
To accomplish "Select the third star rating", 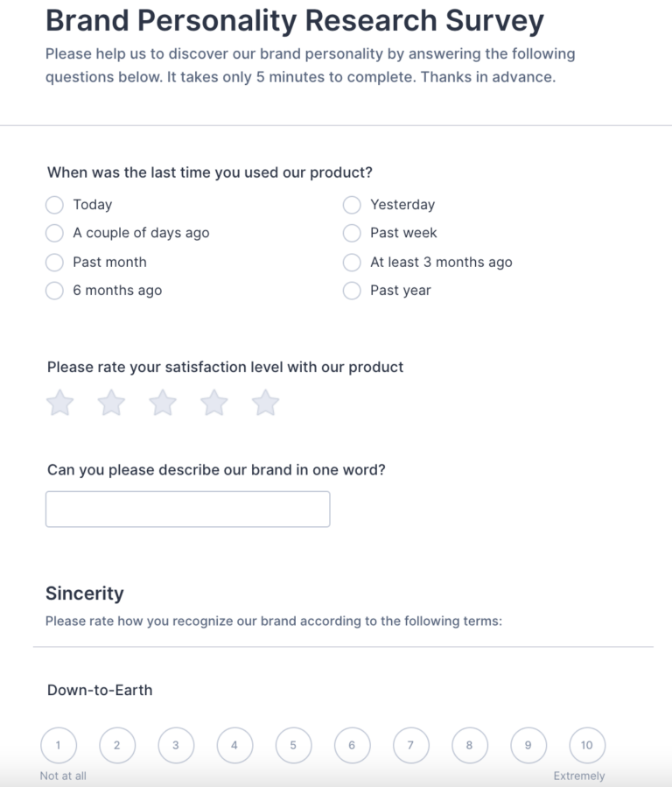I will pyautogui.click(x=163, y=404).
